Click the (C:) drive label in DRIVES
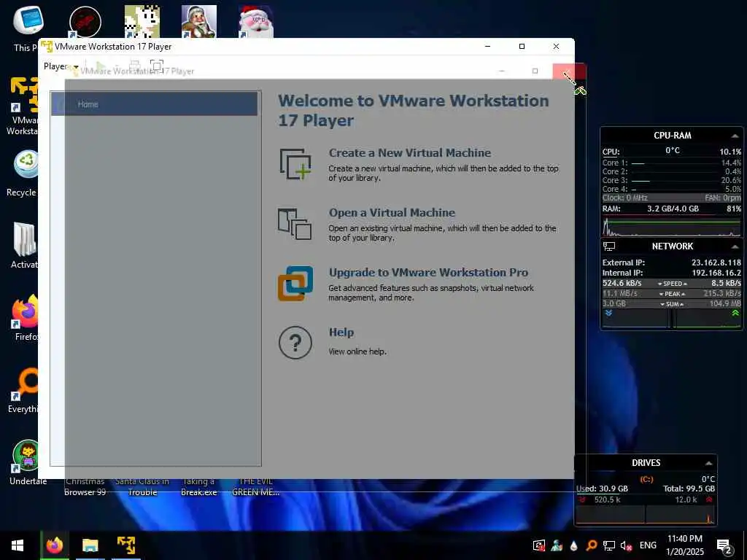Viewport: 747px width, 560px height. [x=646, y=480]
